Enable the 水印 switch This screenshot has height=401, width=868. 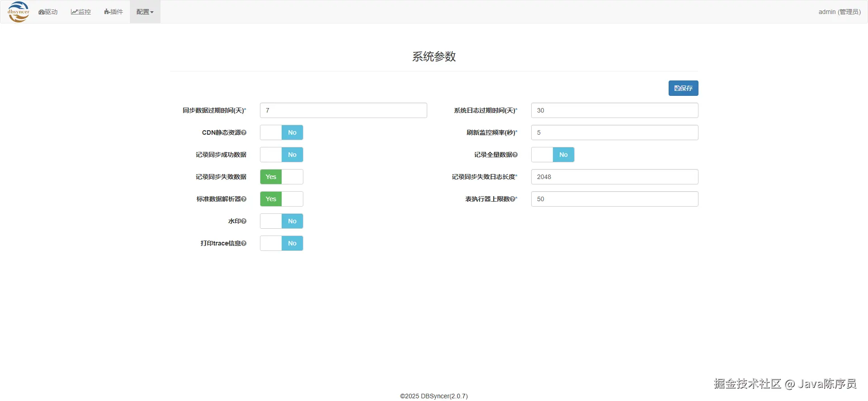coord(282,221)
